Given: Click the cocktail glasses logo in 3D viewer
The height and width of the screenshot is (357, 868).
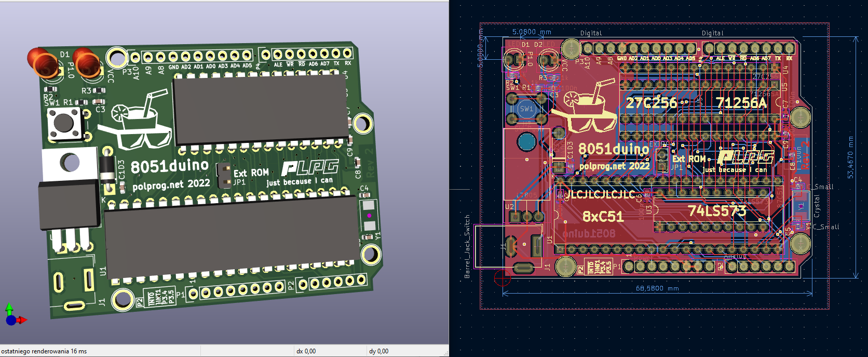Looking at the screenshot, I should [135, 120].
